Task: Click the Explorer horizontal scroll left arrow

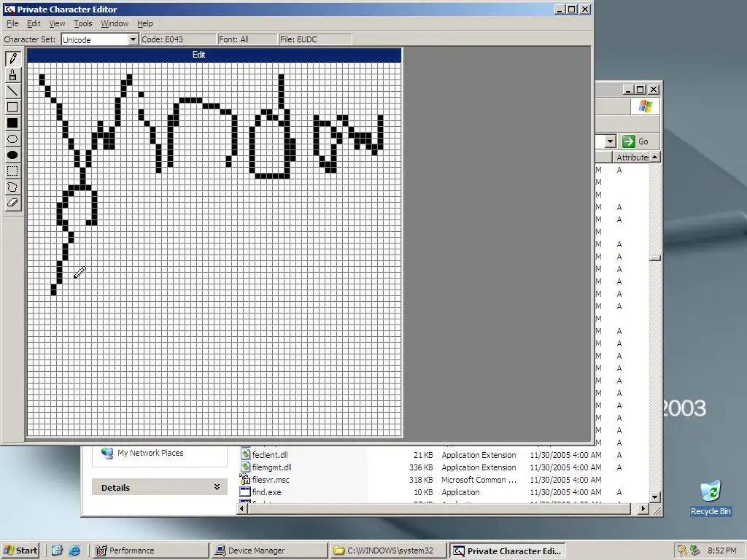Action: coord(242,508)
